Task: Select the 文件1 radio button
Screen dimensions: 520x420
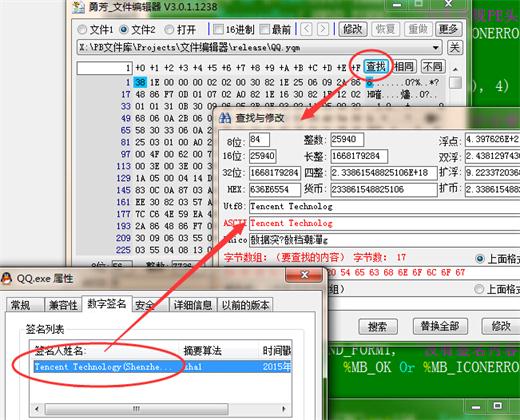Action: click(82, 30)
